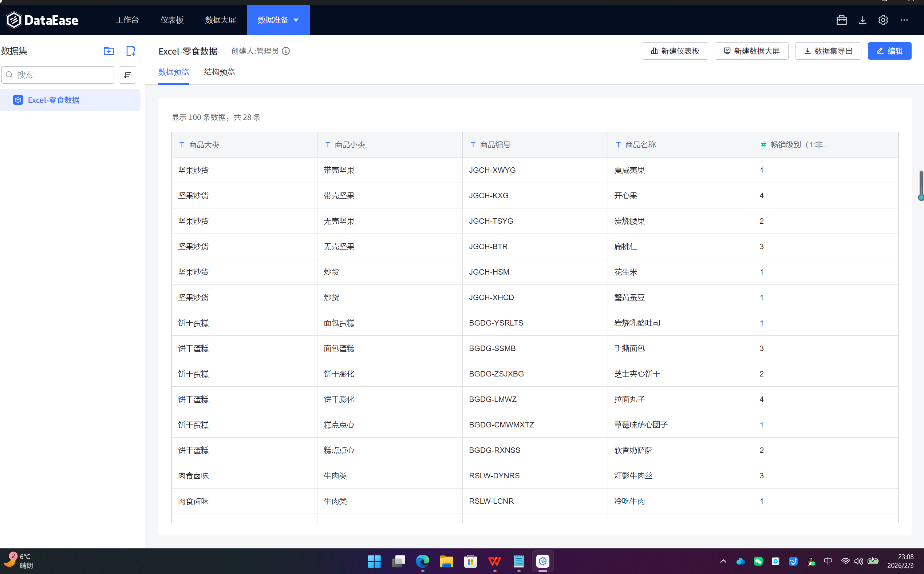Open the download center icon in header
Viewport: 924px width, 574px height.
[x=862, y=20]
